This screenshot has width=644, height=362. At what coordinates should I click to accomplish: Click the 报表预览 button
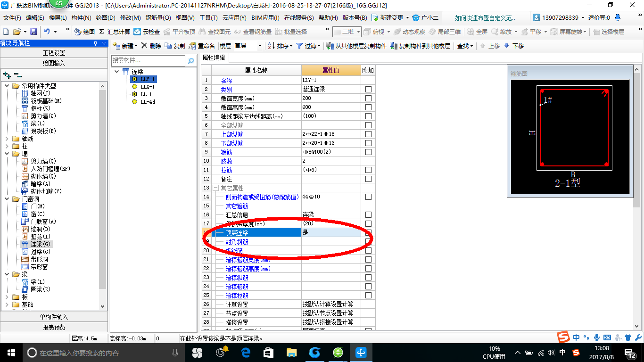(x=54, y=327)
